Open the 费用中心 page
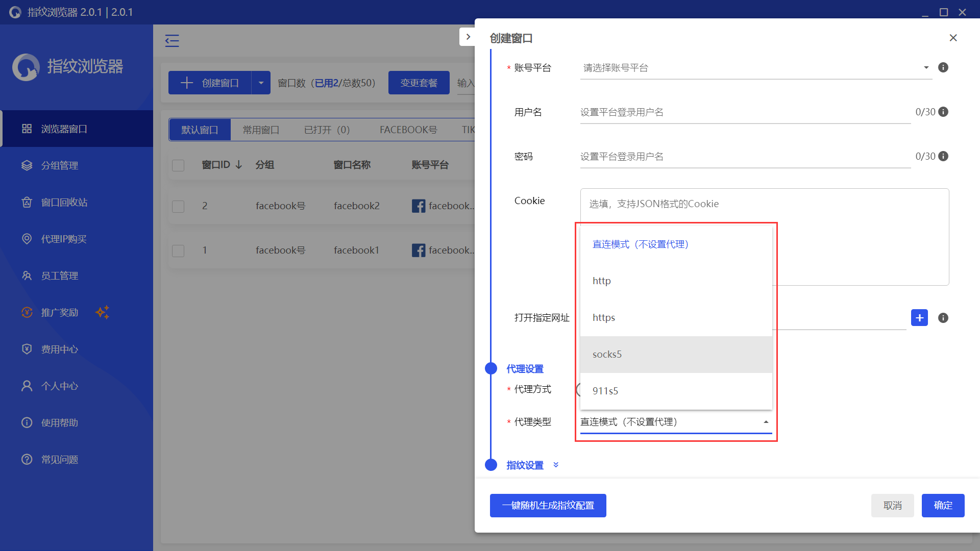This screenshot has width=980, height=551. click(59, 349)
